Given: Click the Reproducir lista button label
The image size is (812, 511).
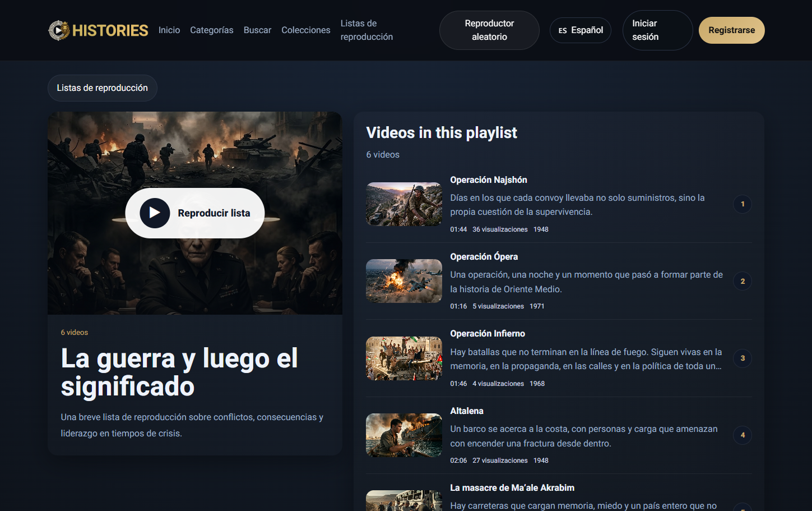Looking at the screenshot, I should 214,213.
